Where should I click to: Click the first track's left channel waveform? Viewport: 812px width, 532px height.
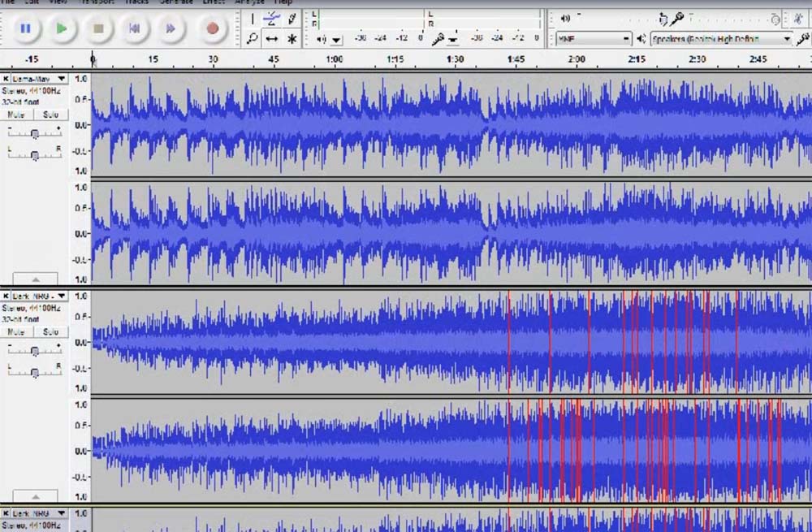[451, 125]
